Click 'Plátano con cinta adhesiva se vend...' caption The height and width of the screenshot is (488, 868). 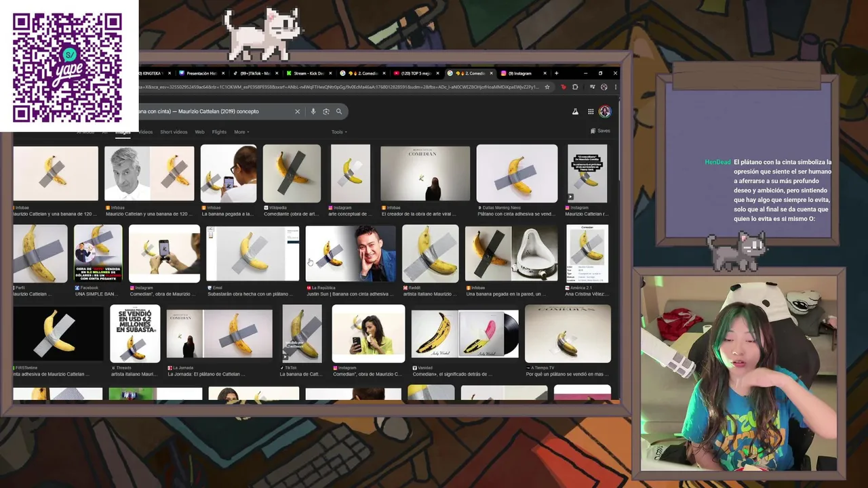tap(516, 213)
